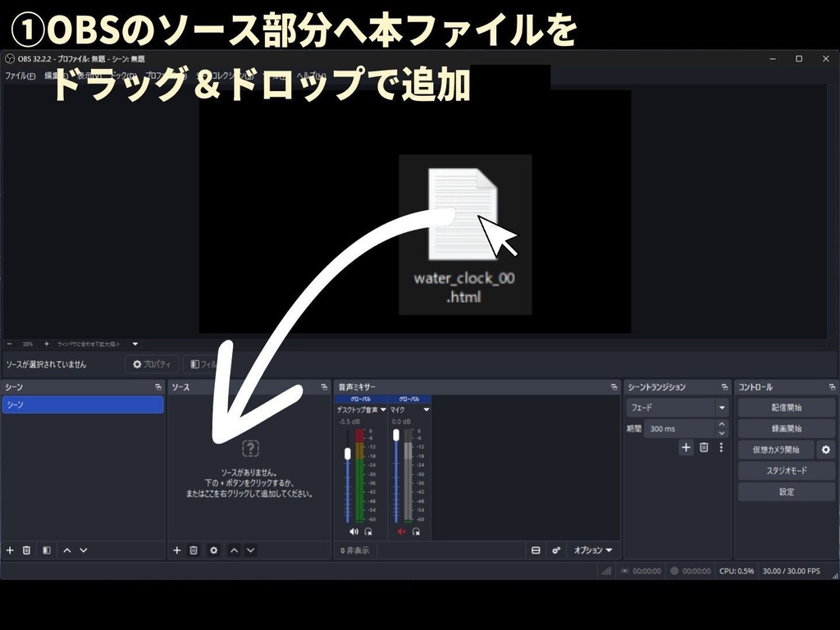Move source up in ソース panel
The width and height of the screenshot is (840, 630).
click(234, 550)
